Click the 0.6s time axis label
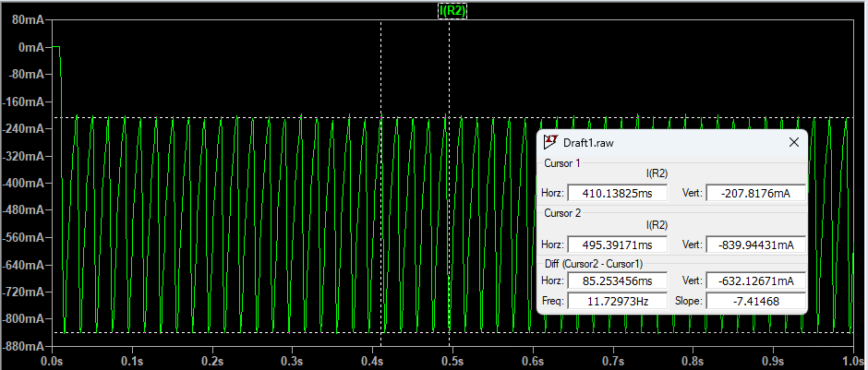868x370 pixels. [533, 362]
